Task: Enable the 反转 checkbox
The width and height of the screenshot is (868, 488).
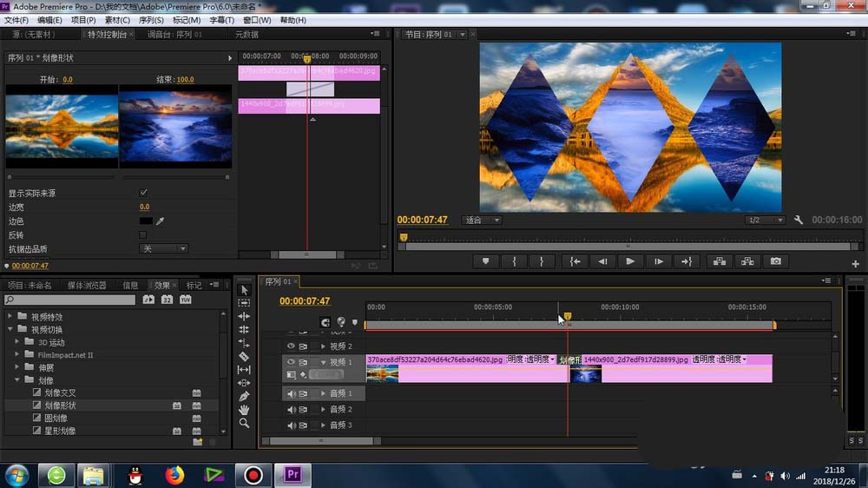Action: [143, 234]
